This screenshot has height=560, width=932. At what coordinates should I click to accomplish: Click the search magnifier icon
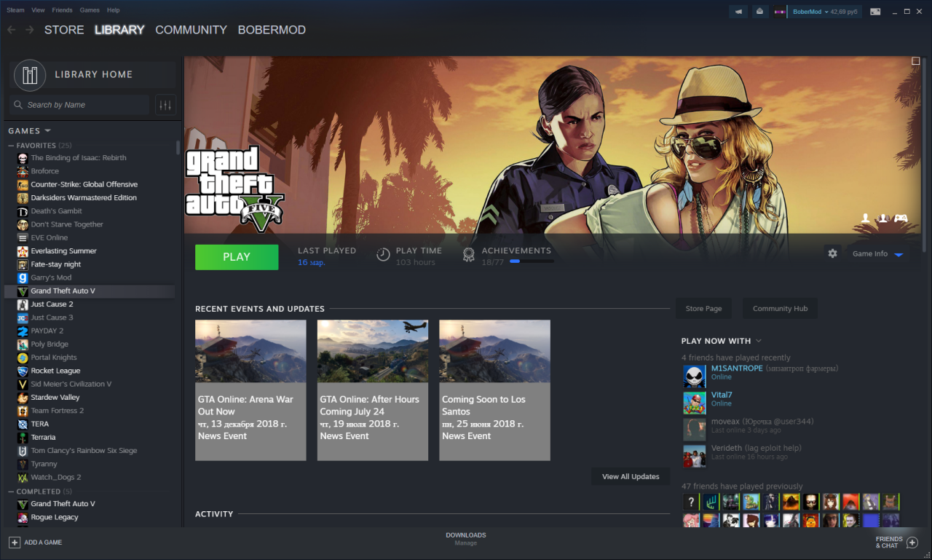[18, 105]
